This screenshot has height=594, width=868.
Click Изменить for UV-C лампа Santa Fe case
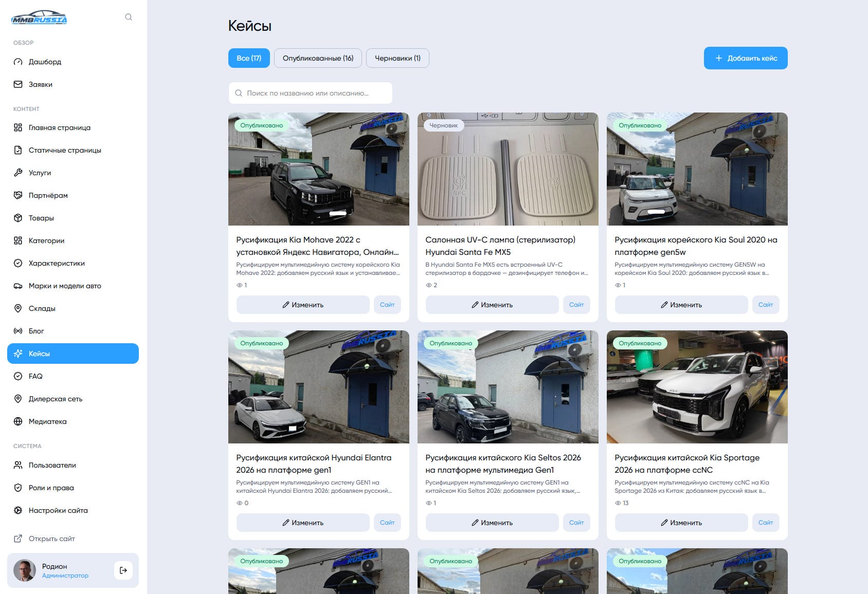pos(492,305)
